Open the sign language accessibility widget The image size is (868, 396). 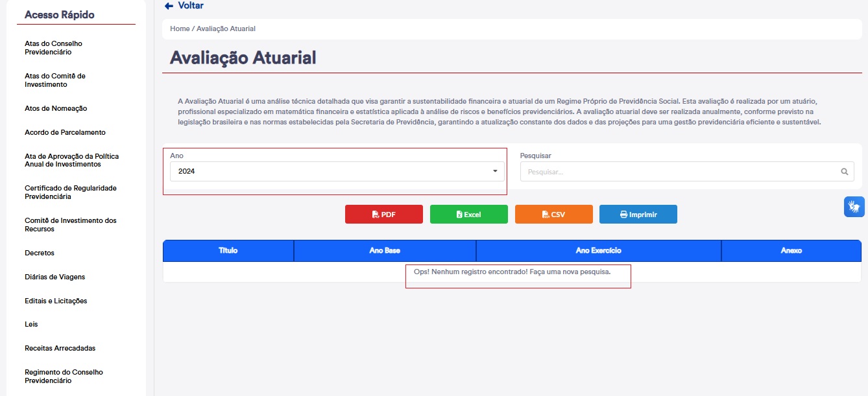[x=854, y=207]
